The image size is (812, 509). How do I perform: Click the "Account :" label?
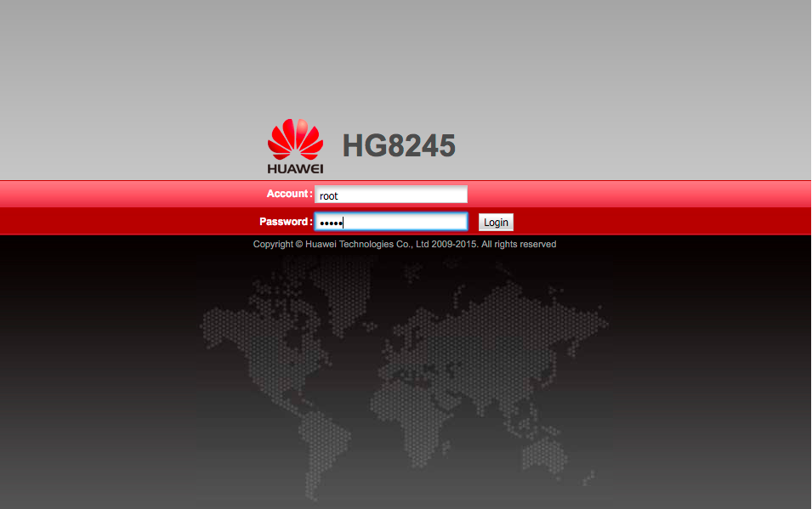pos(289,194)
